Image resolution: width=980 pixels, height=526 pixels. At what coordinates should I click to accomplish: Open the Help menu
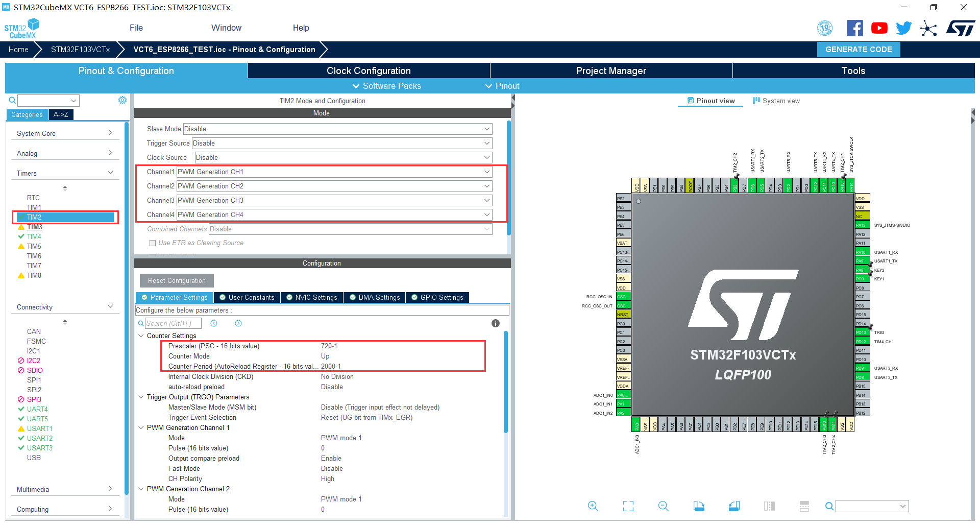(x=301, y=28)
